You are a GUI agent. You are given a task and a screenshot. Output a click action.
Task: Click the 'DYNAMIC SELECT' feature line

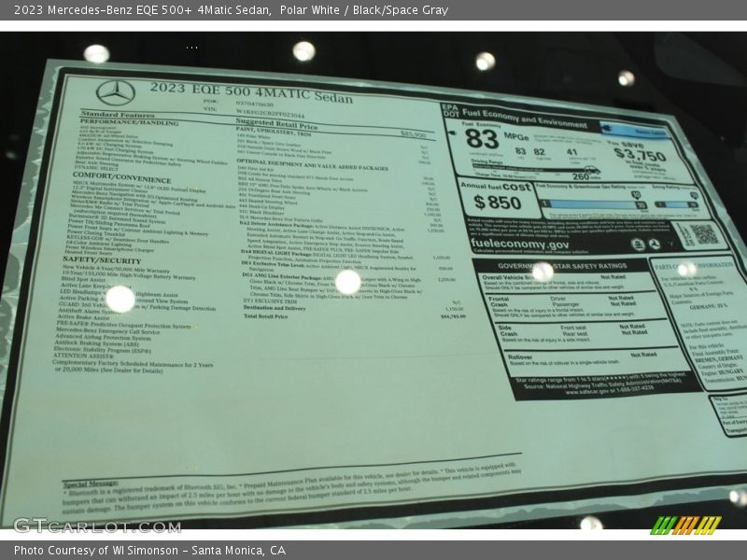pyautogui.click(x=97, y=168)
